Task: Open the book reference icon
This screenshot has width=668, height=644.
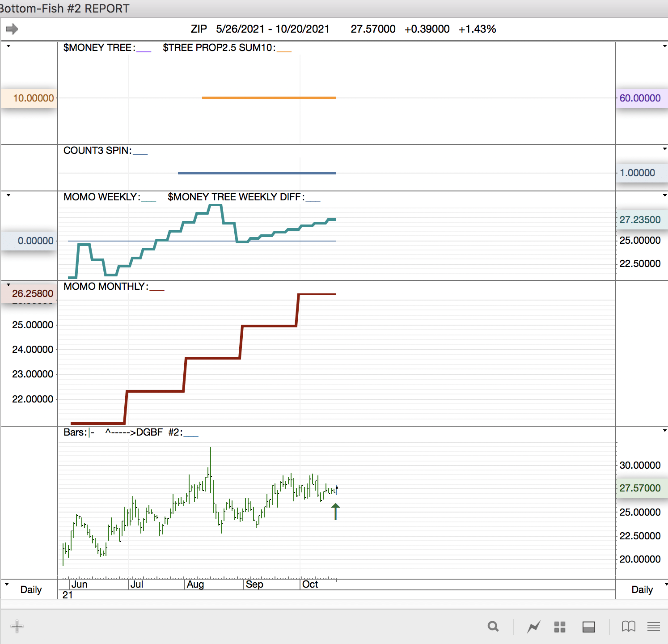Action: point(628,627)
